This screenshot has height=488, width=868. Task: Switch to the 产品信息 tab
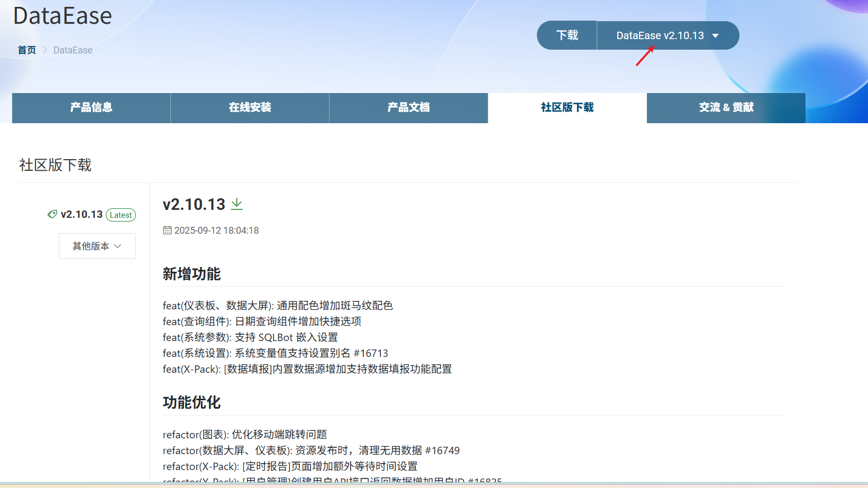tap(90, 107)
